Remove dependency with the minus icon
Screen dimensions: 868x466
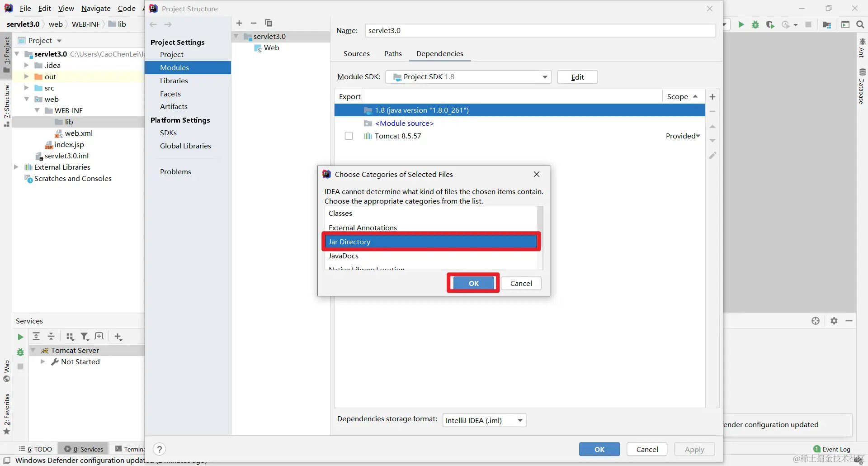[x=712, y=111]
